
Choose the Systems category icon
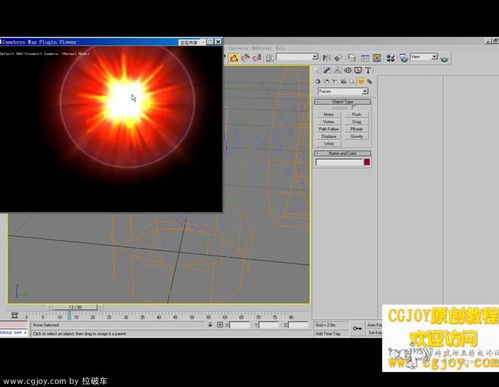(369, 81)
